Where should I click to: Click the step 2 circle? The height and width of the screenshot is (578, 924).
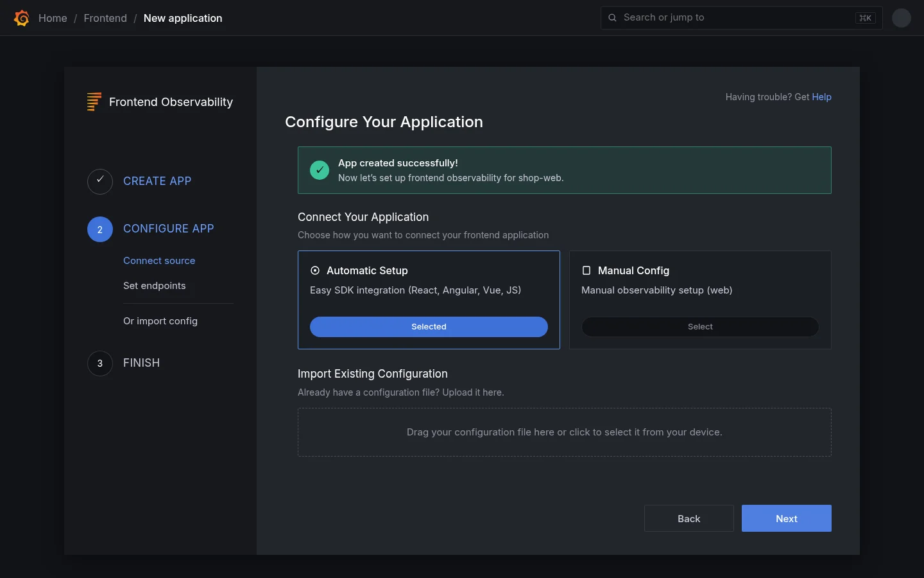(x=100, y=229)
